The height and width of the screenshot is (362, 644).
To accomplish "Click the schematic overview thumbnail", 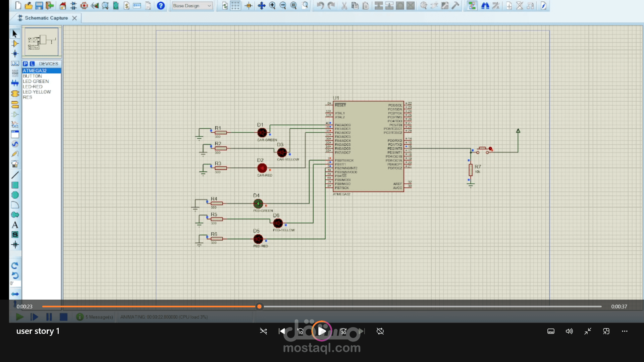I will tap(42, 42).
